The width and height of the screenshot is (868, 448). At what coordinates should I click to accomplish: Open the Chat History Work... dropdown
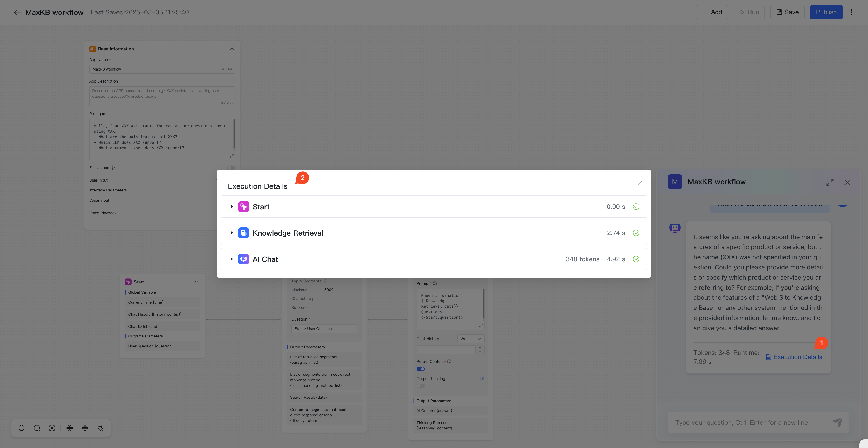point(470,339)
